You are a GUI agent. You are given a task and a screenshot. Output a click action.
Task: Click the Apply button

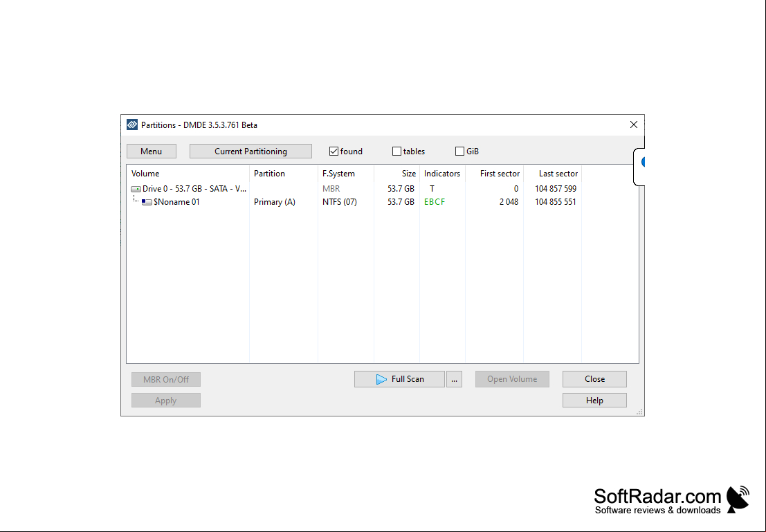(166, 401)
